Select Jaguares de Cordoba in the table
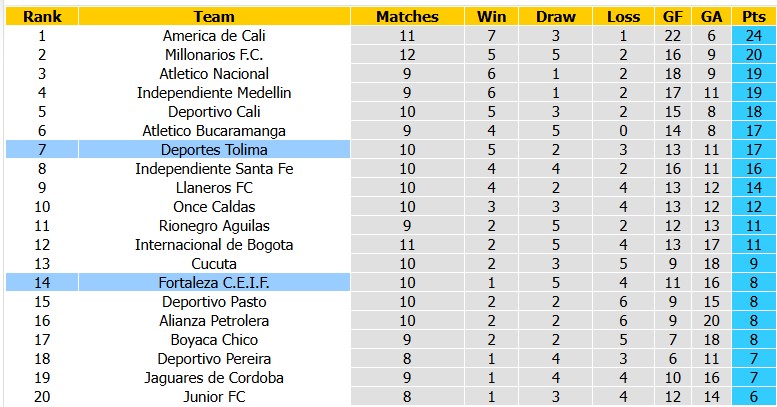This screenshot has width=777, height=407. click(x=214, y=378)
